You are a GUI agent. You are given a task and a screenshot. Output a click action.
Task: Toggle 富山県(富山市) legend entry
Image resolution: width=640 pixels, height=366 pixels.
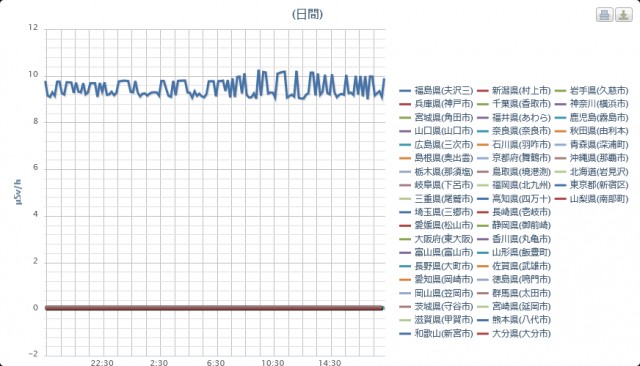[x=436, y=253]
